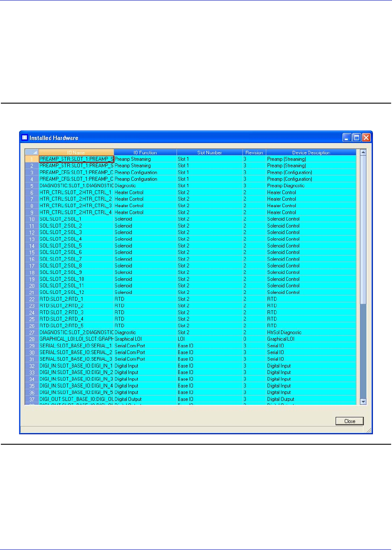Screen dimensions: 392x550
Task: Click the LOI slot number cell
Action: [x=209, y=339]
